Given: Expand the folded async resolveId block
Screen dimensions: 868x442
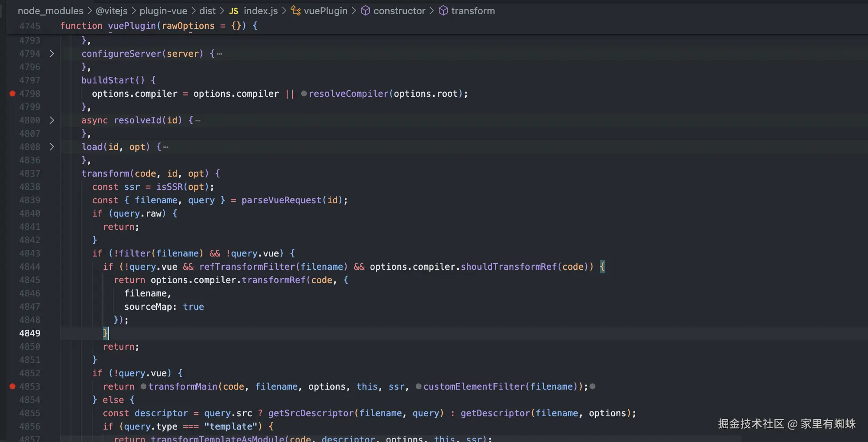Looking at the screenshot, I should pos(52,120).
